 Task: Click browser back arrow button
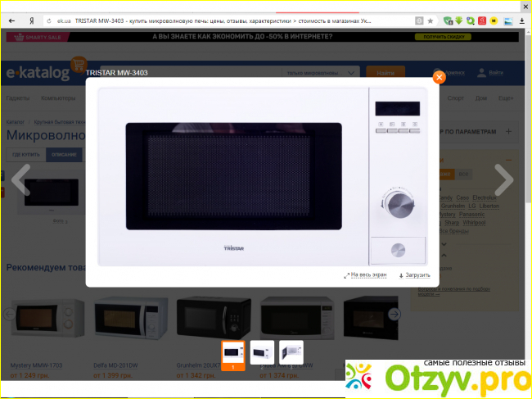pyautogui.click(x=11, y=20)
